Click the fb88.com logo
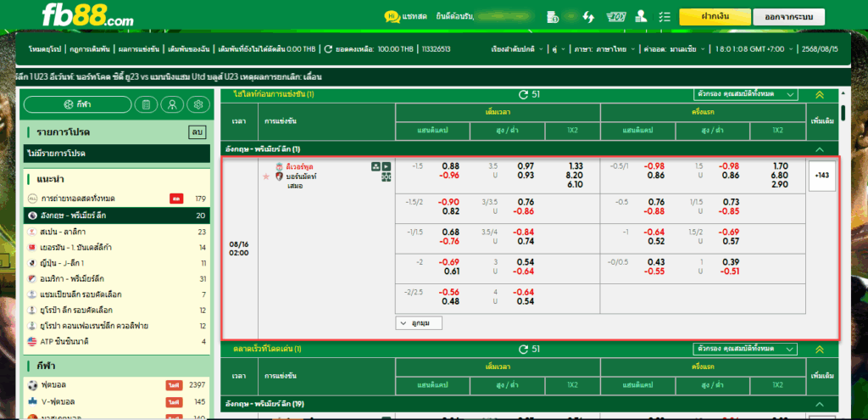This screenshot has height=420, width=868. click(x=87, y=16)
